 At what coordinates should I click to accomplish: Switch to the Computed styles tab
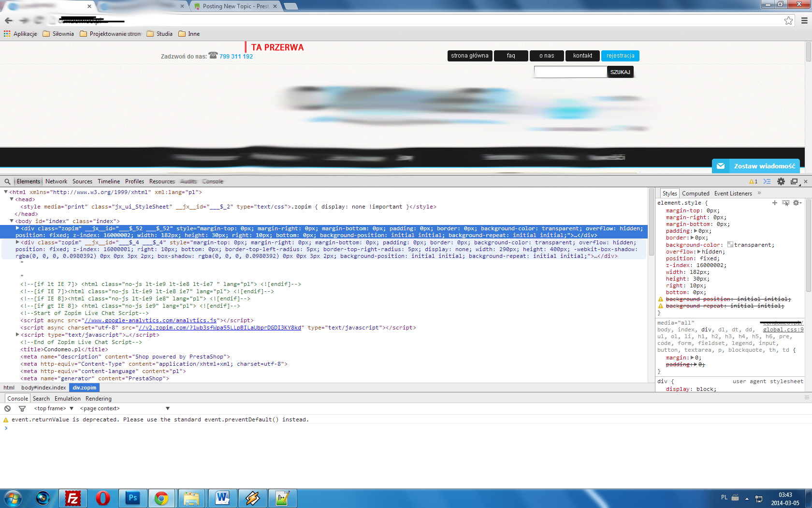pyautogui.click(x=696, y=194)
